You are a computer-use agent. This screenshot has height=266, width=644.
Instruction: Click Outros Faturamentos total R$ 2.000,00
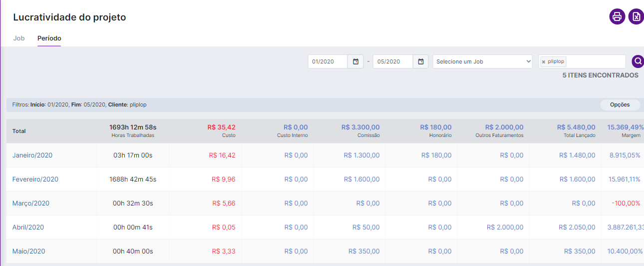coord(504,127)
